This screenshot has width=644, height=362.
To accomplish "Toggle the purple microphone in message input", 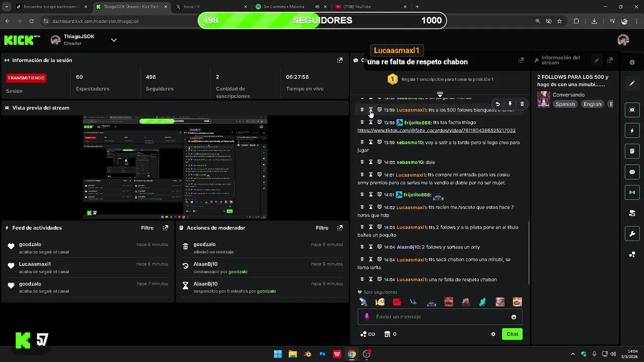I will pos(367,317).
